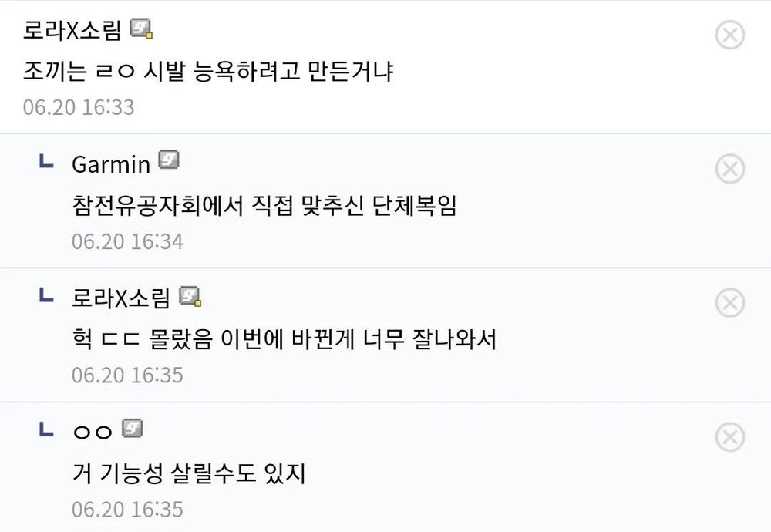The image size is (771, 532).
Task: Select the reply text starting with 헉 ㄷㄷ
Action: pyautogui.click(x=283, y=339)
